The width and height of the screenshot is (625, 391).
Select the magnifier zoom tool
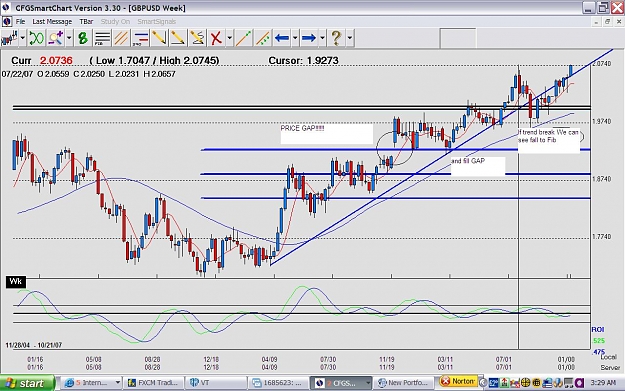coord(55,38)
